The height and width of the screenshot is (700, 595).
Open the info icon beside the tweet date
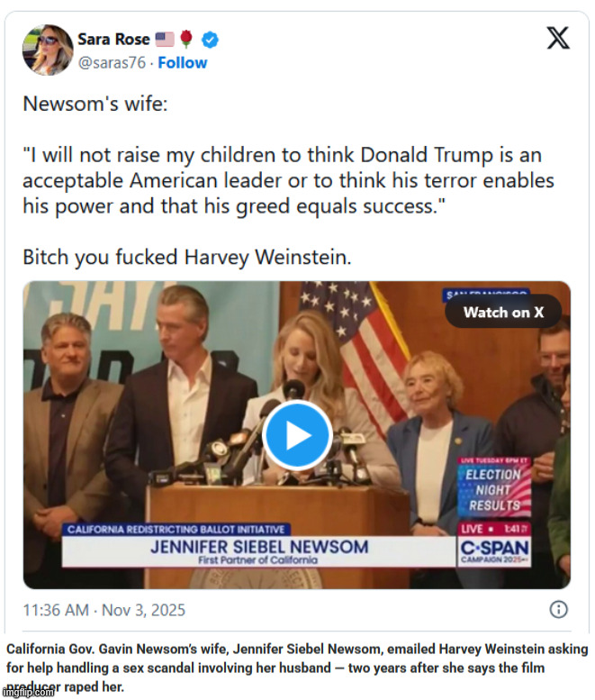coord(558,610)
